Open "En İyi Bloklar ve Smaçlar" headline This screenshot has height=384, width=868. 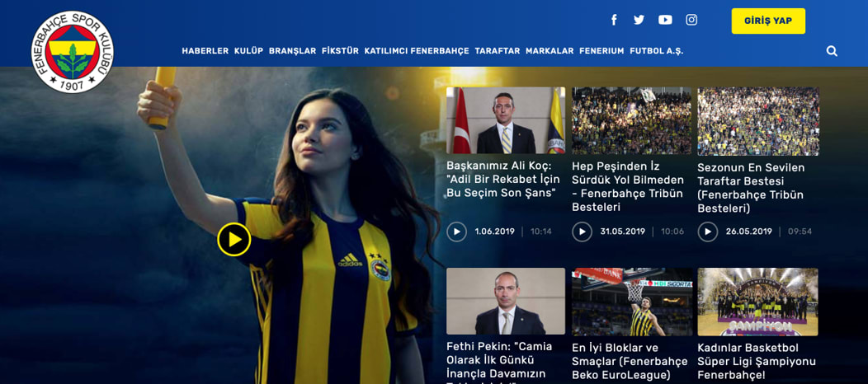[x=630, y=362]
